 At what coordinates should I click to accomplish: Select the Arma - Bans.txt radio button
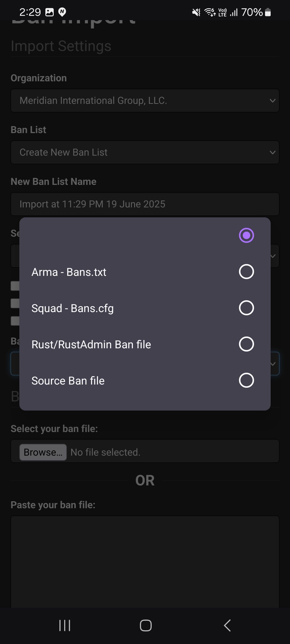coord(246,272)
